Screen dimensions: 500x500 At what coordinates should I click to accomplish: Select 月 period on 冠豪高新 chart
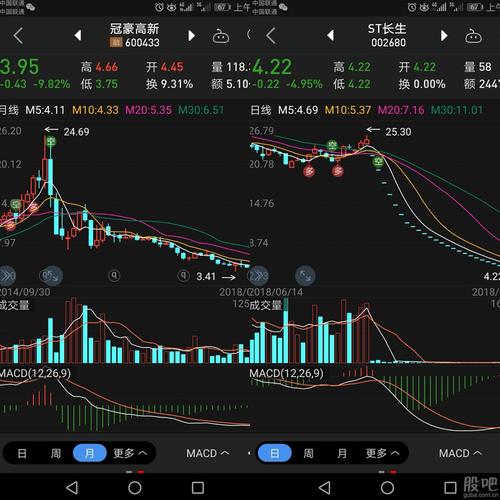(89, 453)
